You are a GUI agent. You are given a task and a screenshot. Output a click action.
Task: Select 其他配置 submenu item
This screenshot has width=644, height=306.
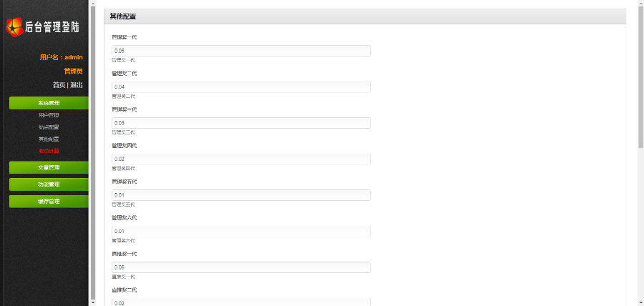coord(49,139)
